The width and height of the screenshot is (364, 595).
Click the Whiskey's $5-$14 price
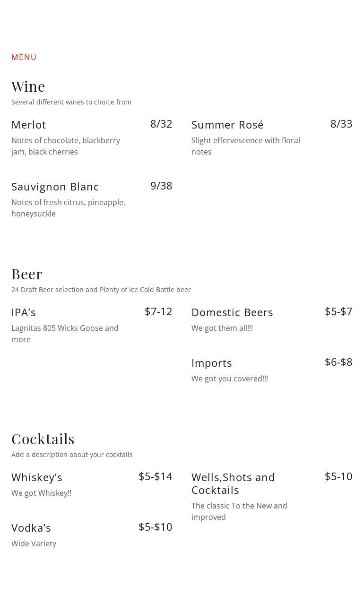pos(156,476)
